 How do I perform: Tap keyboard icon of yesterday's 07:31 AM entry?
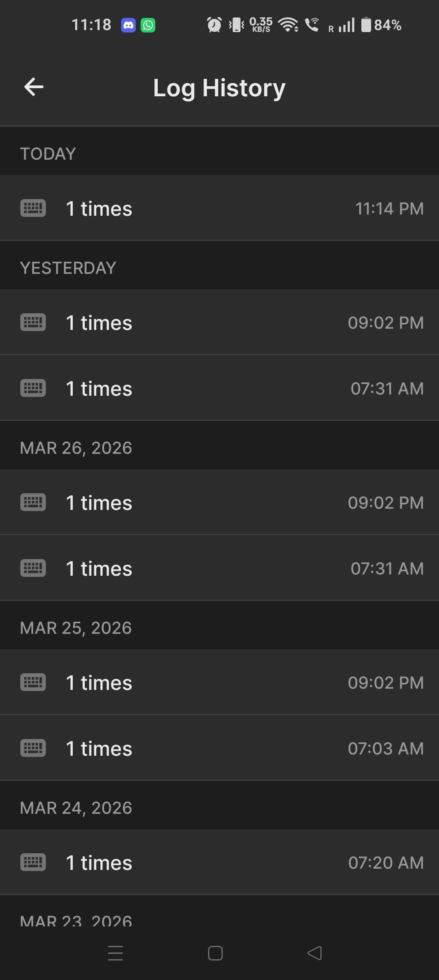[33, 388]
